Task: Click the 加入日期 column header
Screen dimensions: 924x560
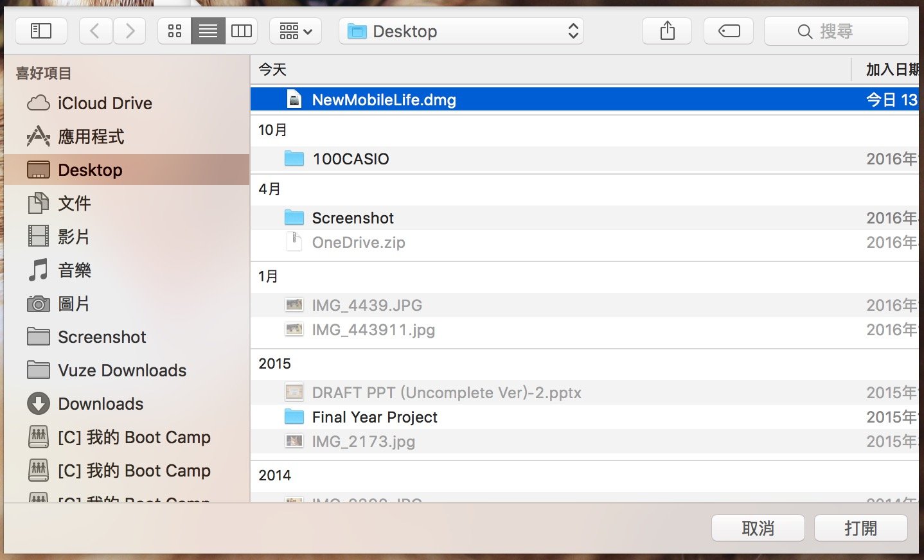Action: 891,69
